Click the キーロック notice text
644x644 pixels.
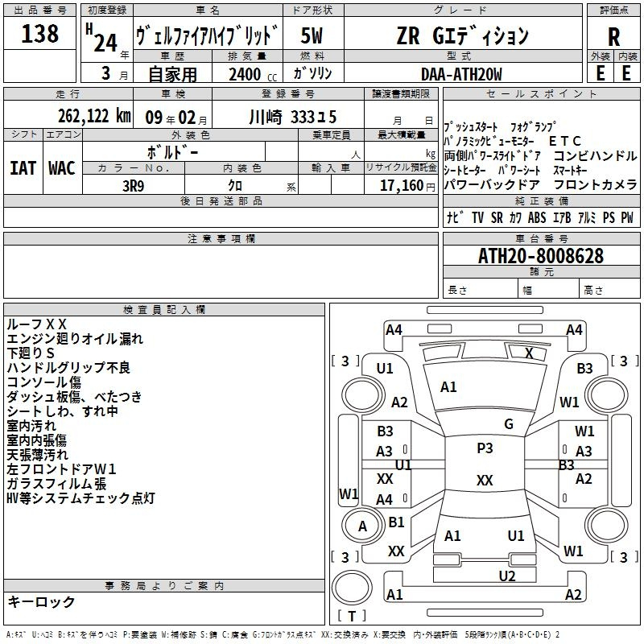click(x=41, y=602)
